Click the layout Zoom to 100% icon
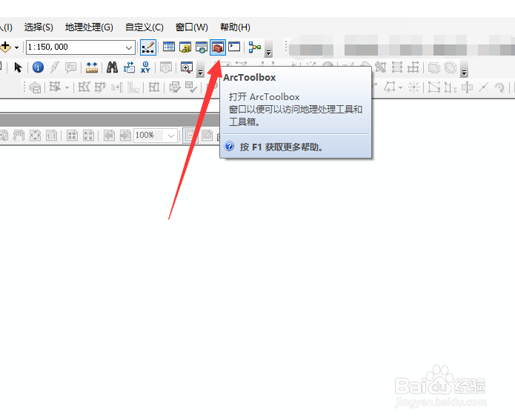515x420 pixels. [51, 135]
